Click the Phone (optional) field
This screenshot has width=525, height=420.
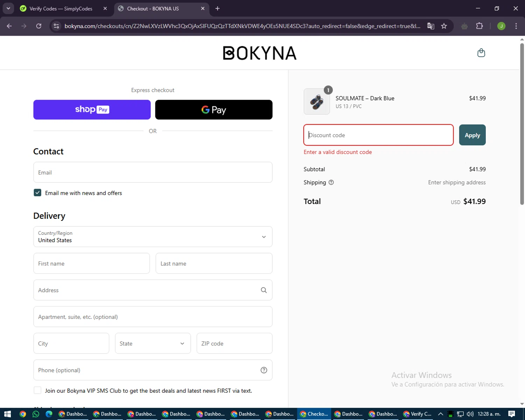tap(153, 370)
